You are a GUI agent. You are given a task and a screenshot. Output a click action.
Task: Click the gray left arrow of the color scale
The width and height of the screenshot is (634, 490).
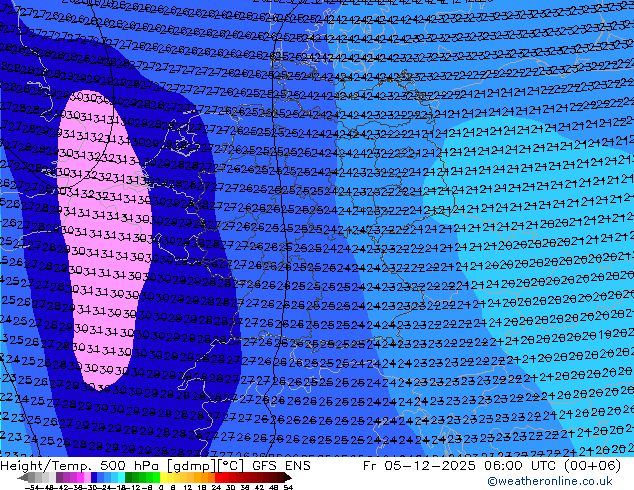pos(23,477)
